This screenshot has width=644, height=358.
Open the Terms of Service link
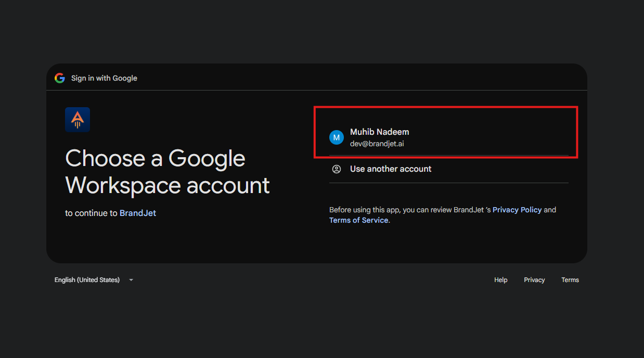(x=359, y=220)
